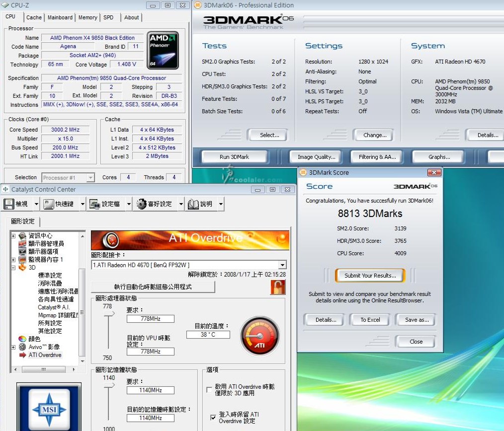Screen dimensions: 504x431
Task: Uncheck 登入時保留 ATI Overdrive 設定 checkbox
Action: (x=213, y=418)
